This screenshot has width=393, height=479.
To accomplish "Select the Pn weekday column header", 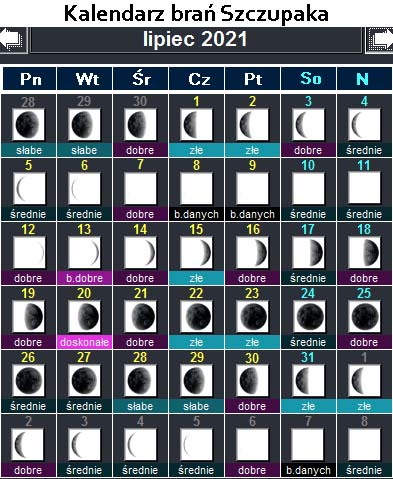I will pos(30,79).
